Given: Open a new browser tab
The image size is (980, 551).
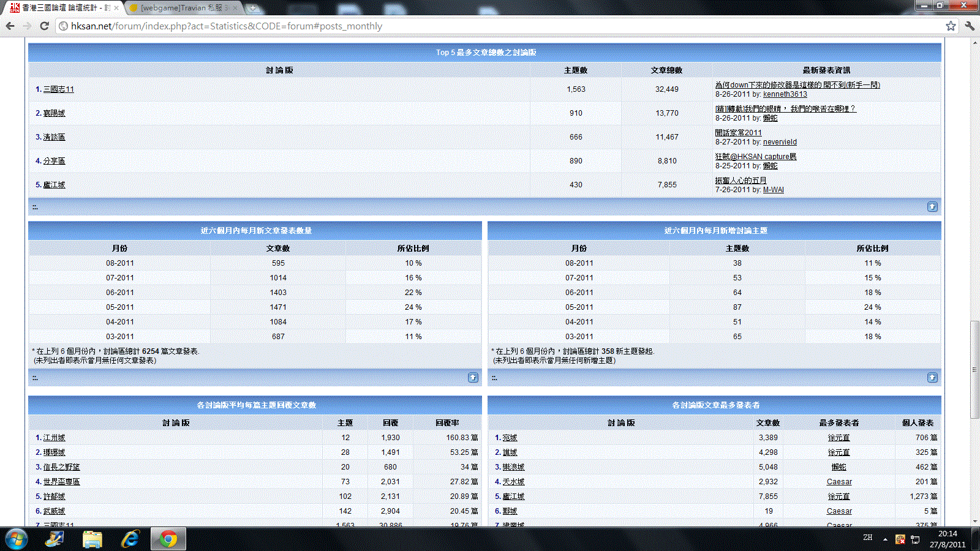Looking at the screenshot, I should [252, 8].
